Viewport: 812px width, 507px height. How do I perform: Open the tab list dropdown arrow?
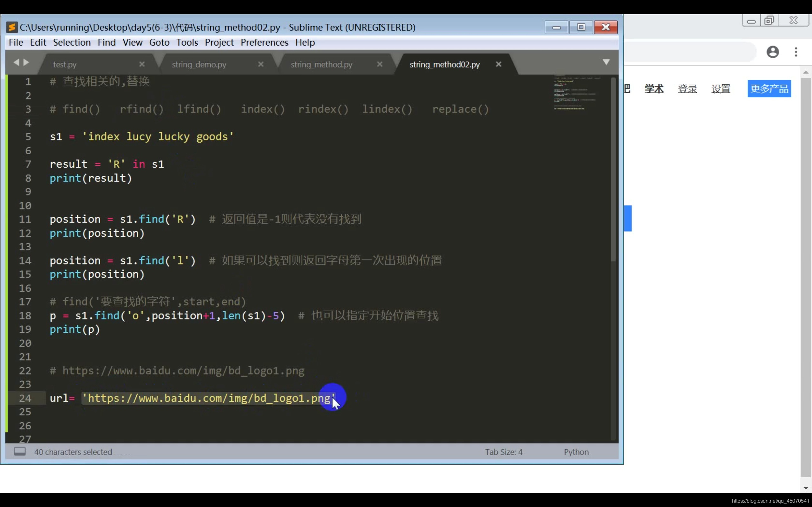pos(606,62)
